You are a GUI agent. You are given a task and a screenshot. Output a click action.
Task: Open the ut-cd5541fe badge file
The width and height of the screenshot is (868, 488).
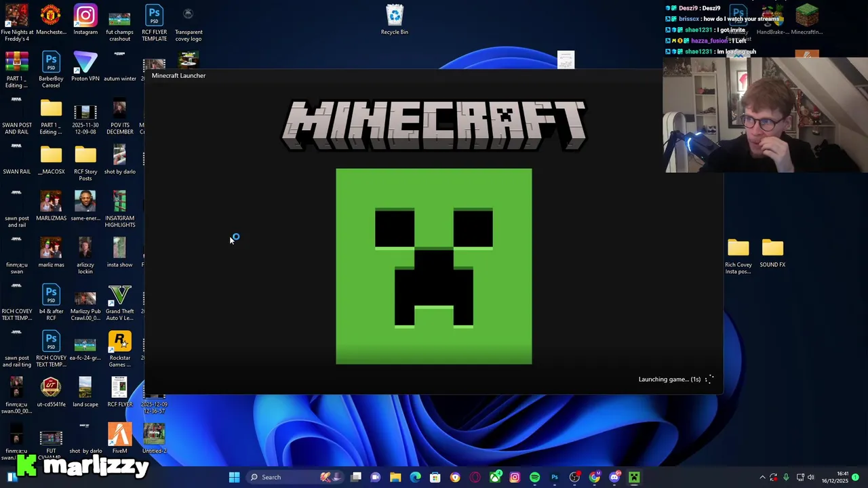click(51, 393)
